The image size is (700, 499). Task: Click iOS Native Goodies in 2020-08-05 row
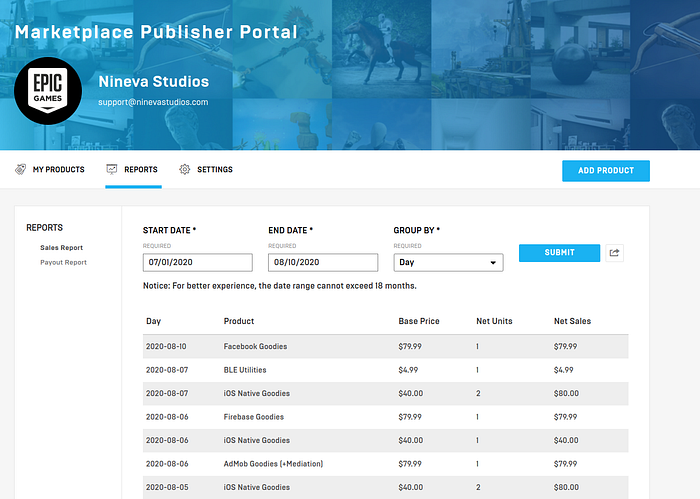tap(257, 487)
